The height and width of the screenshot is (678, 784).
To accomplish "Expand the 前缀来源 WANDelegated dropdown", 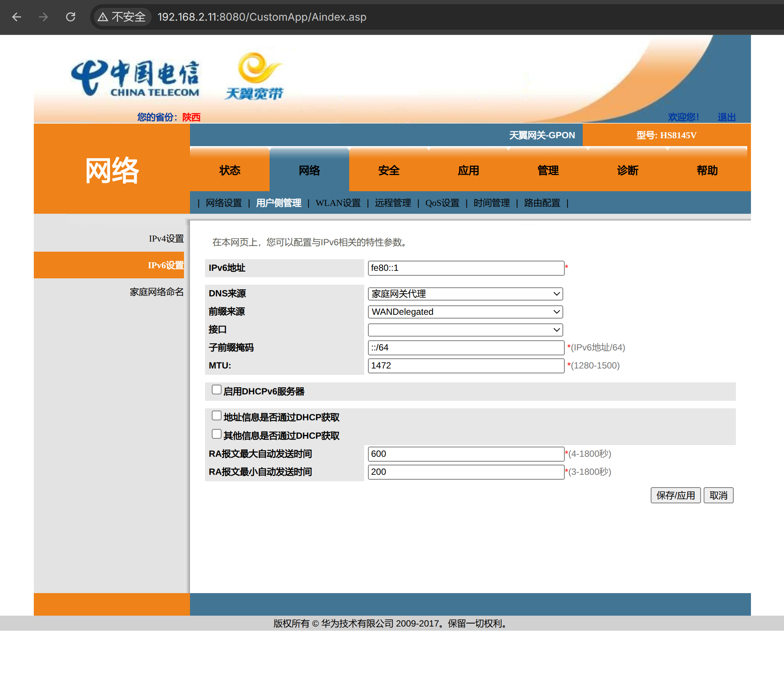I will 465,312.
